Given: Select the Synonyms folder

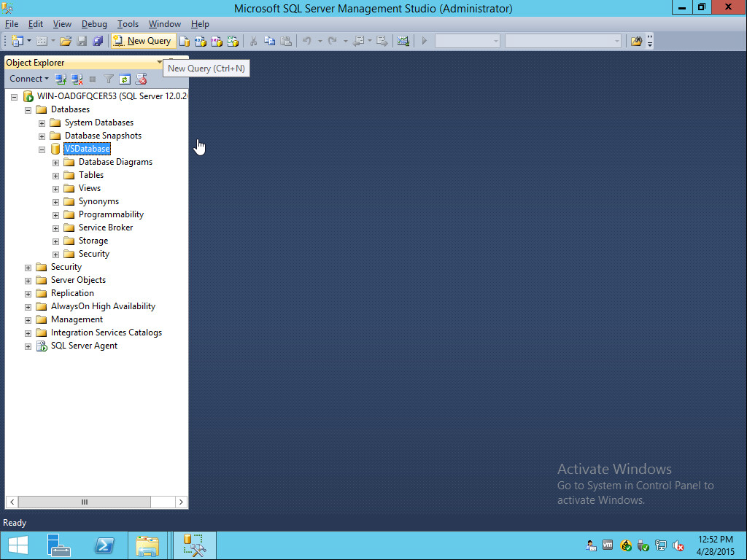Looking at the screenshot, I should click(x=98, y=201).
